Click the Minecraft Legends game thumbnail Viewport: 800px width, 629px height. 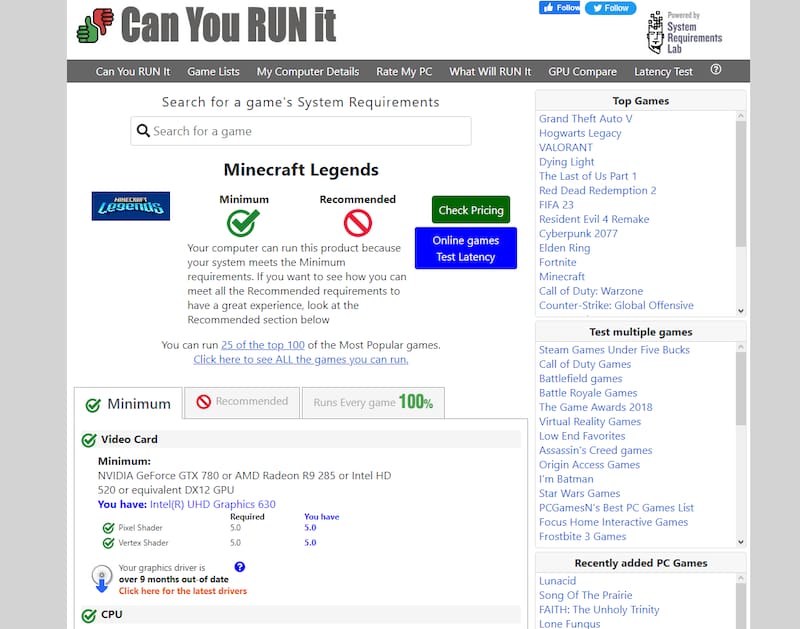coord(131,206)
